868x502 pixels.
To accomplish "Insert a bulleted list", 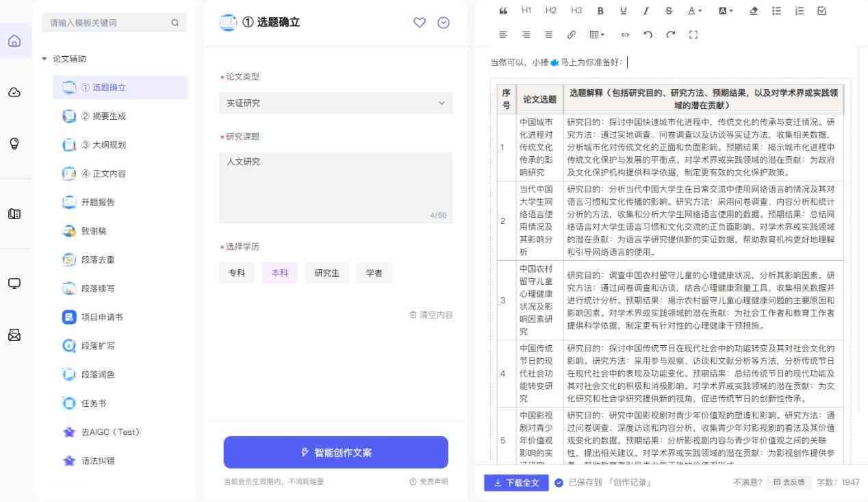I will (x=776, y=11).
